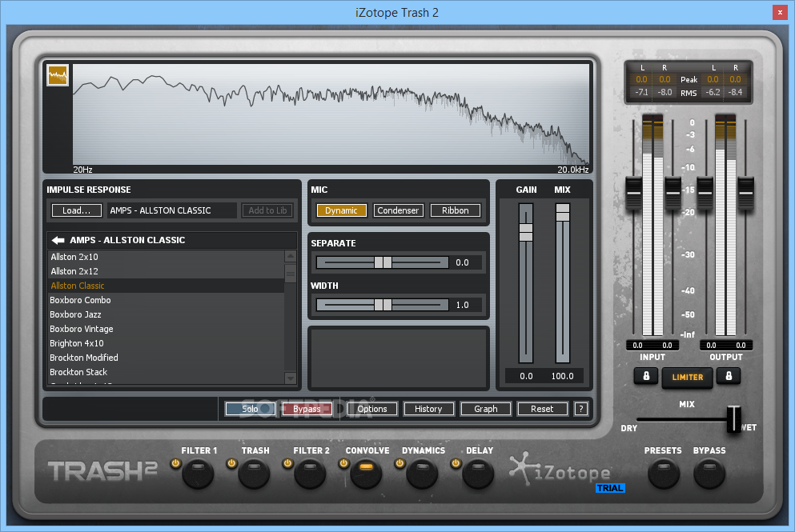Click the impulse list scroll up arrow
This screenshot has height=532, width=795.
291,256
